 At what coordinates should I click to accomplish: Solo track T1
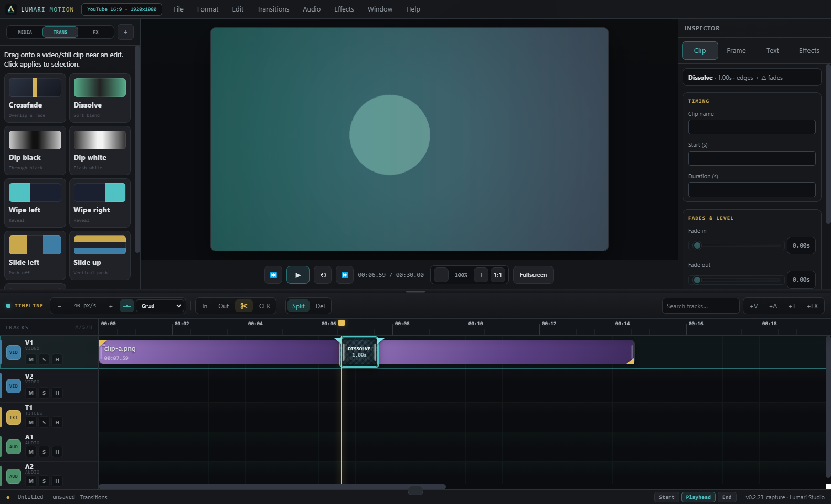[x=44, y=423]
